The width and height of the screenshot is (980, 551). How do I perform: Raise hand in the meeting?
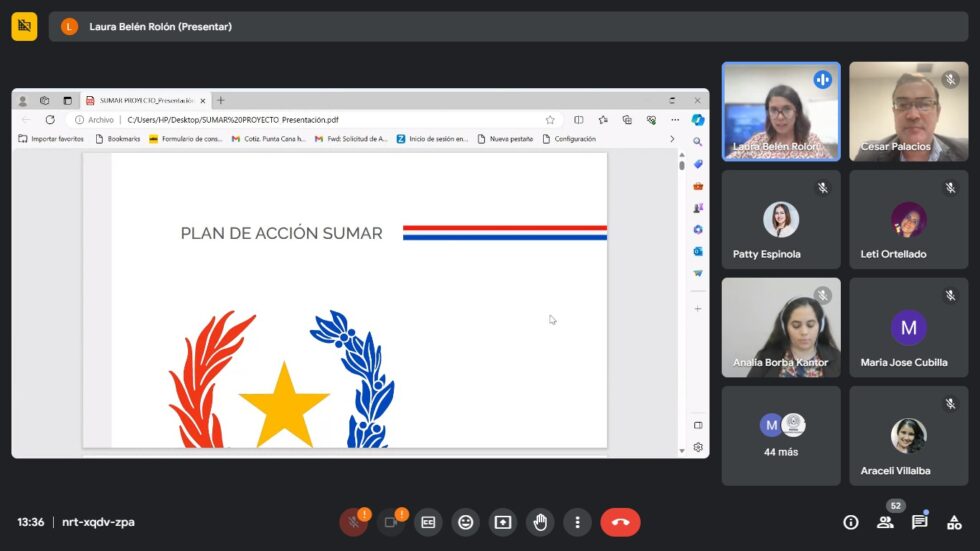(x=540, y=522)
